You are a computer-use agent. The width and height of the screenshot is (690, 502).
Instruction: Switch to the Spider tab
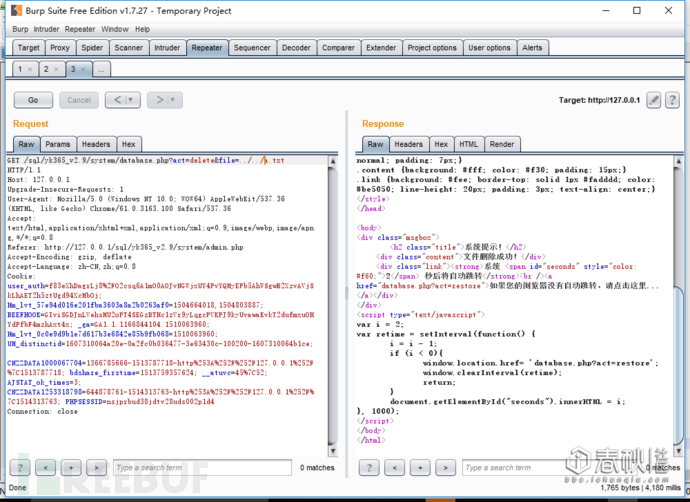coord(92,48)
